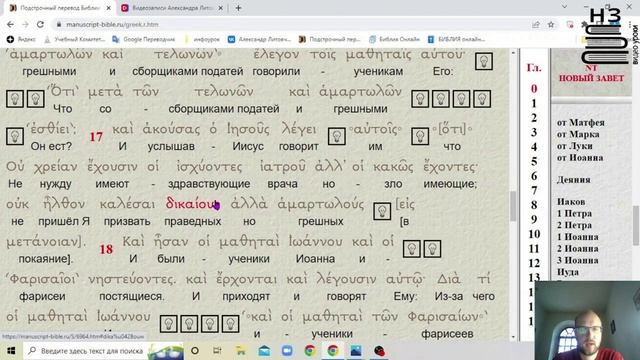Open the Александр Литвин VK bookmark
Viewport: 640px width, 360px height.
point(260,39)
